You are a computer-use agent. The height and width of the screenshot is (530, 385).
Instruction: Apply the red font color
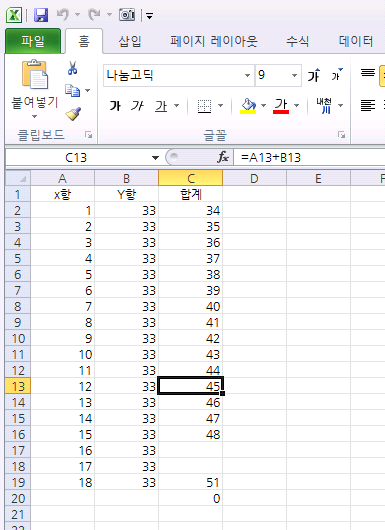pos(281,106)
